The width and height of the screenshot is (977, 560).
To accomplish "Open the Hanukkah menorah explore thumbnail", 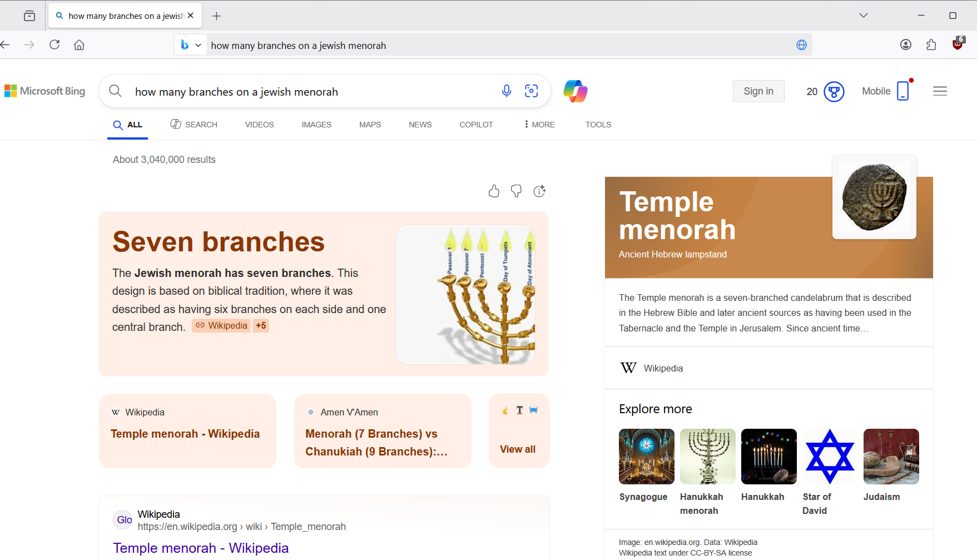I will [x=708, y=457].
